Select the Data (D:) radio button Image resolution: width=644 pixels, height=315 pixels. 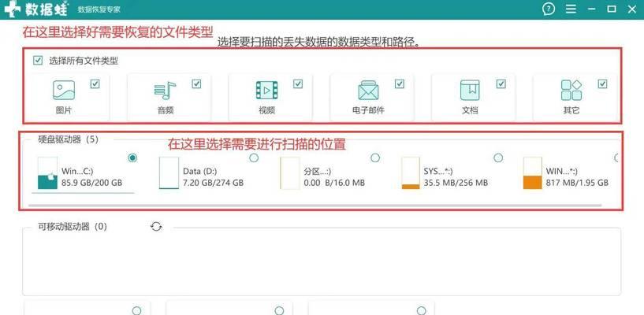(254, 158)
